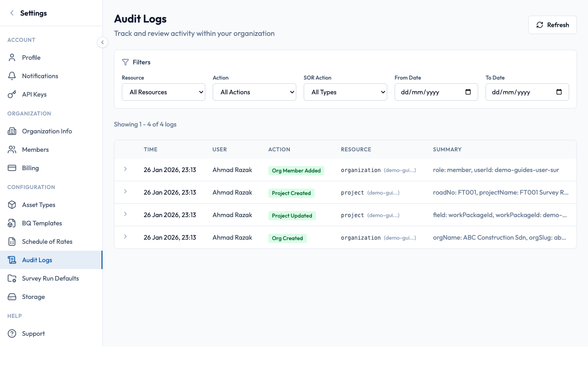Viewport: 588px width, 368px height.
Task: Expand the Org Member Added log row
Action: pyautogui.click(x=125, y=169)
